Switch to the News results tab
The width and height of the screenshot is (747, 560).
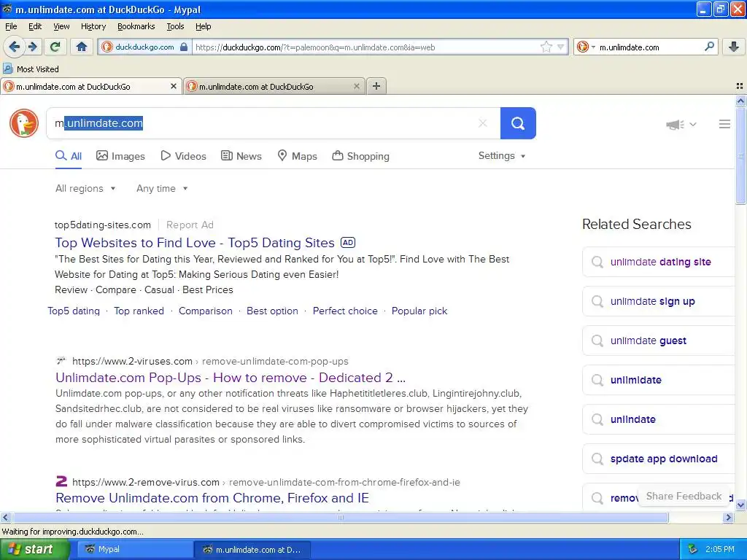coord(241,156)
